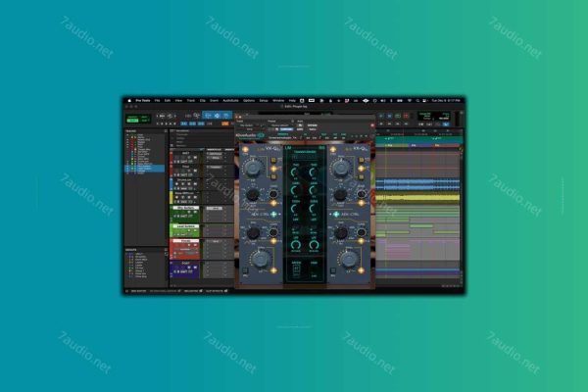Click the left module lower black knob

pos(253,233)
